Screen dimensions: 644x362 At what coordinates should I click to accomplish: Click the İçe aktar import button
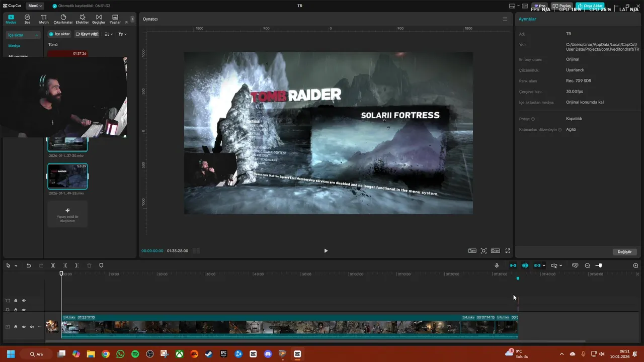click(59, 34)
